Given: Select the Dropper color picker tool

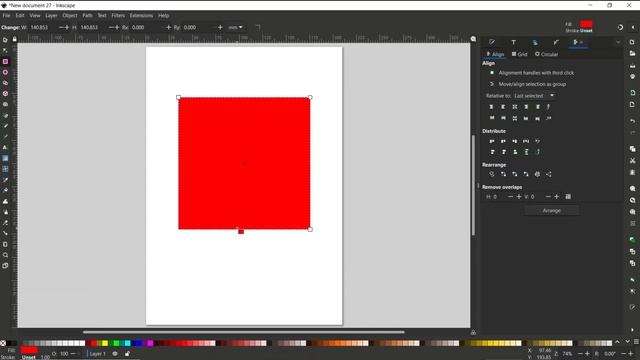Looking at the screenshot, I should (x=5, y=180).
